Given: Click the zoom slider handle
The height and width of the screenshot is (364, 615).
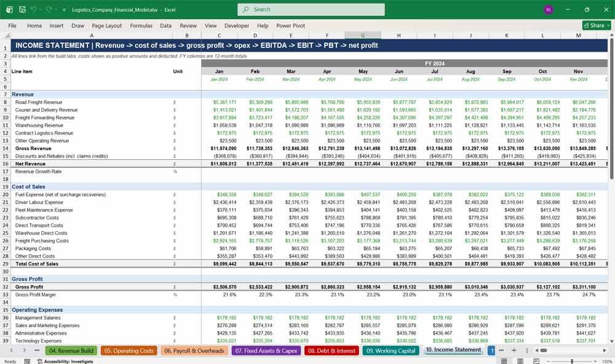Looking at the screenshot, I should 572,362.
